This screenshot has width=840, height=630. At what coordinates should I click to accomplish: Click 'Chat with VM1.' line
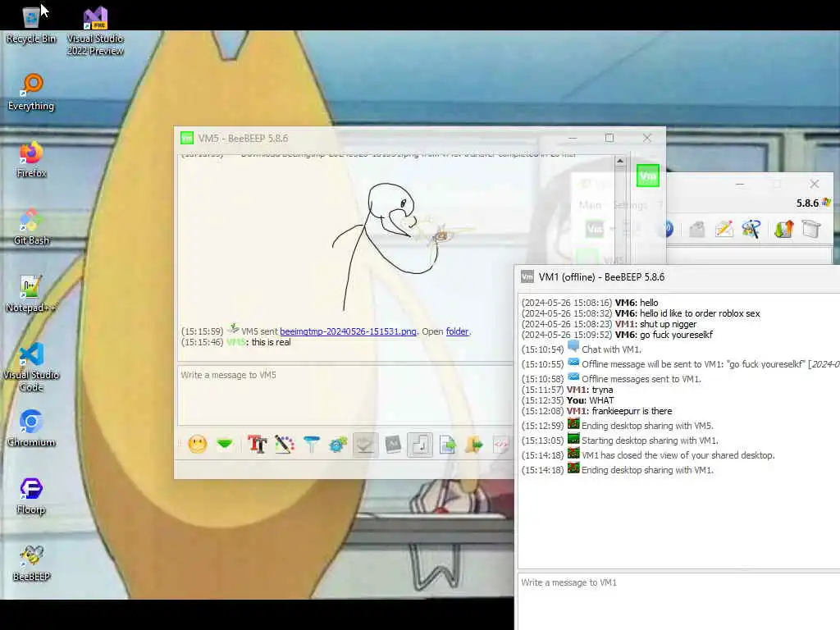(x=611, y=349)
